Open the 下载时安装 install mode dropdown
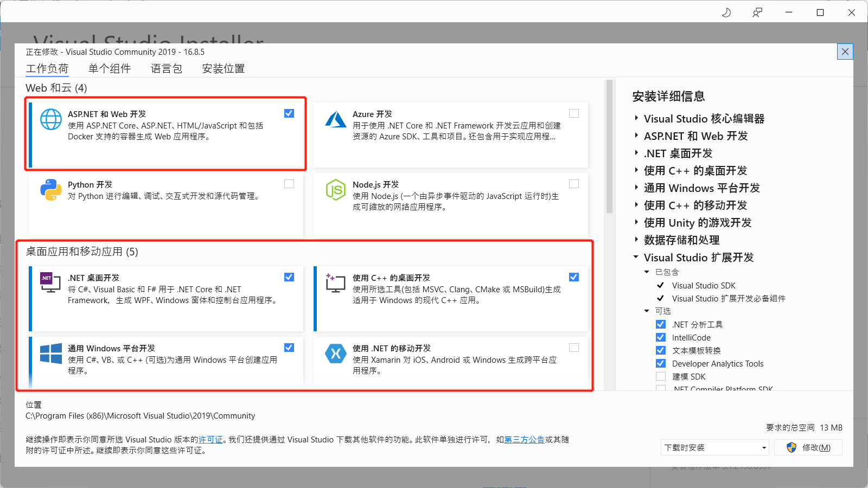 click(715, 447)
